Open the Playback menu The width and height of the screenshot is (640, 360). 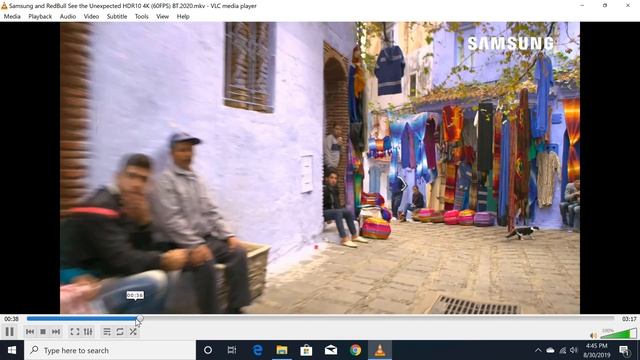[40, 17]
